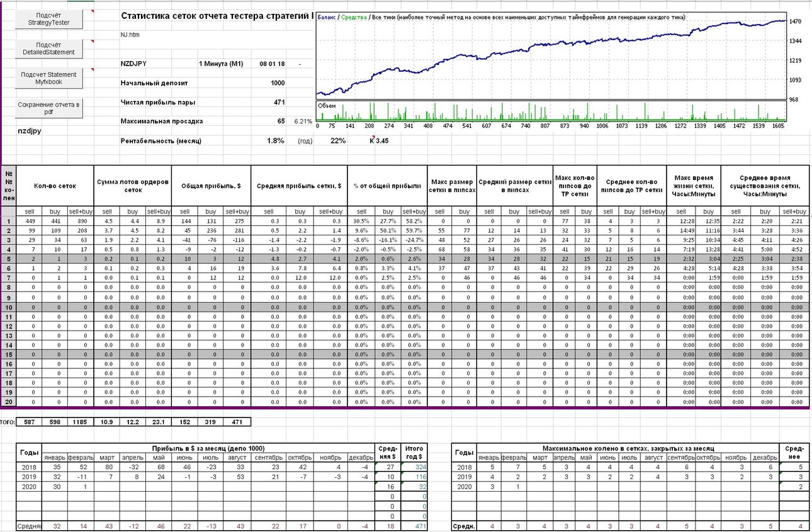Select the 'Кол-во сеток' column header
This screenshot has height=532, width=812.
pyautogui.click(x=55, y=186)
